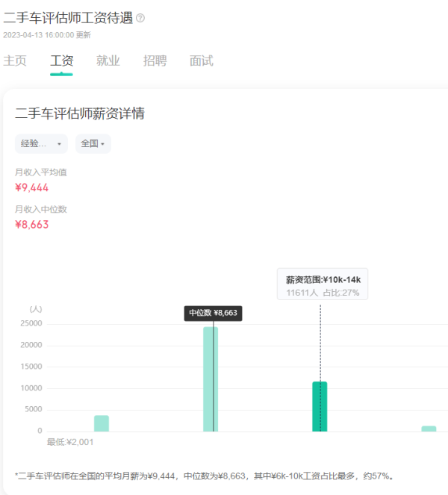Go to the 招聘 tab
Image resolution: width=448 pixels, height=495 pixels.
[155, 61]
